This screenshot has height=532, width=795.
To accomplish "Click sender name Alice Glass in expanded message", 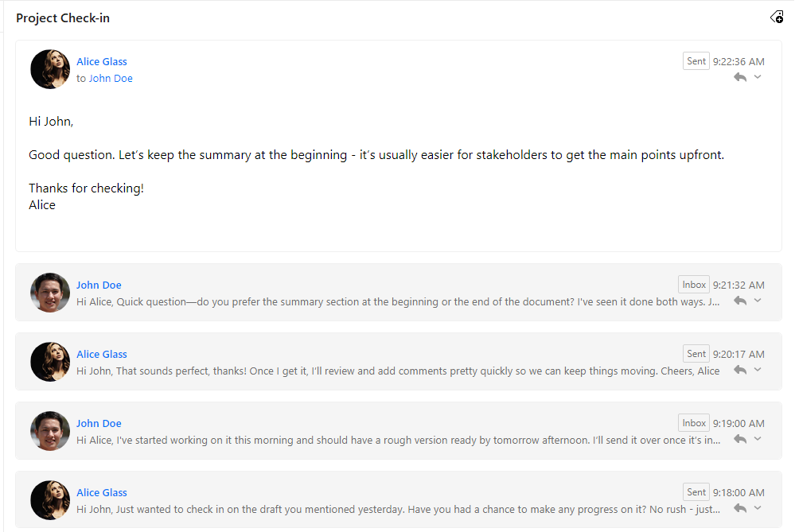I will [102, 62].
